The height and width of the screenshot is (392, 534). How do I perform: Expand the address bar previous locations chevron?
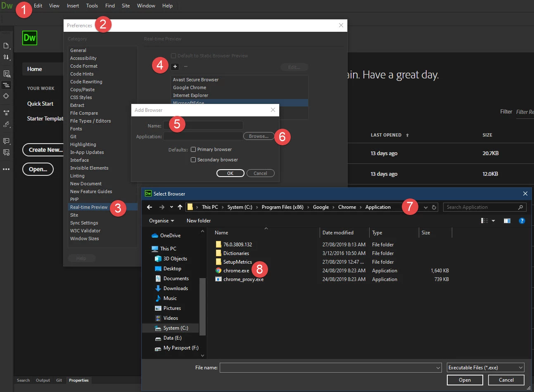click(x=426, y=207)
